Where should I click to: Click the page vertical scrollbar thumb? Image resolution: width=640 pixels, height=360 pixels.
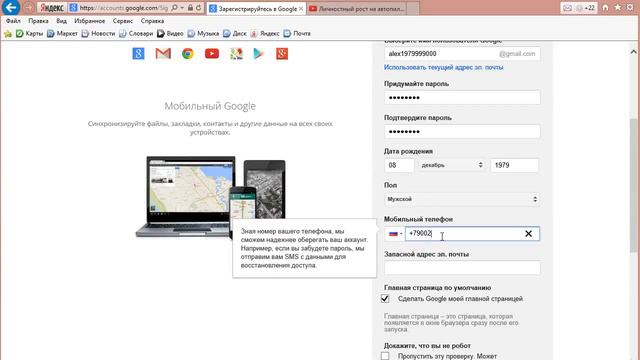point(633,186)
